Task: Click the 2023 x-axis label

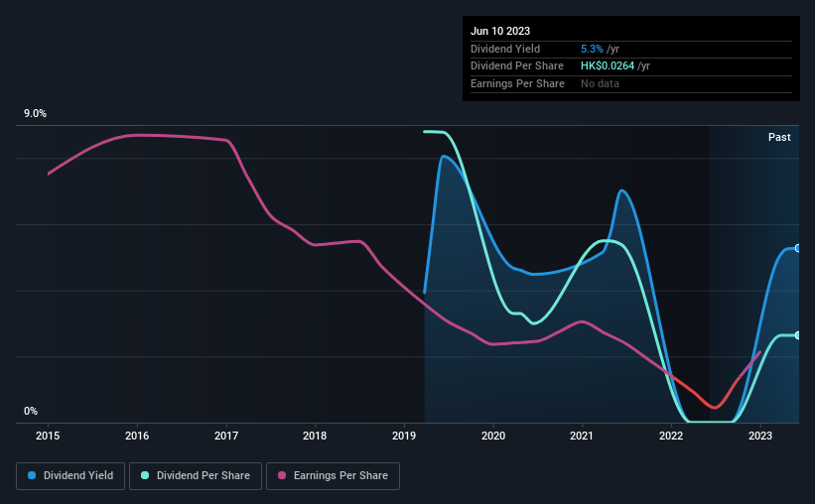Action: (760, 436)
